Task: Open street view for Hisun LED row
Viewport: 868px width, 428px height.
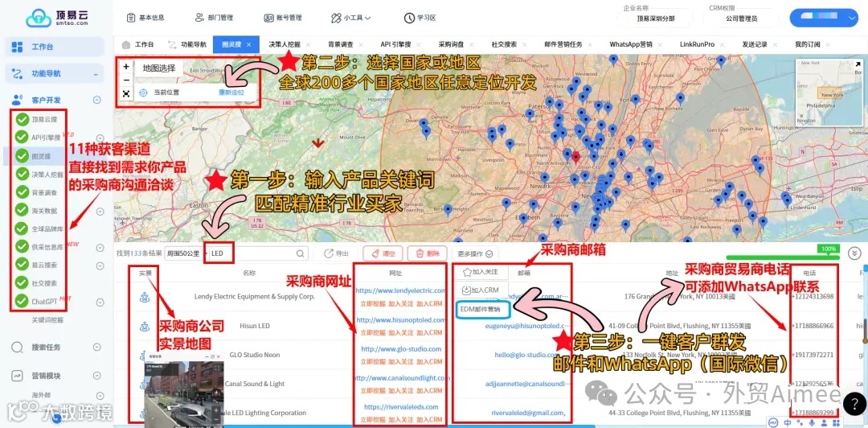Action: (145, 326)
